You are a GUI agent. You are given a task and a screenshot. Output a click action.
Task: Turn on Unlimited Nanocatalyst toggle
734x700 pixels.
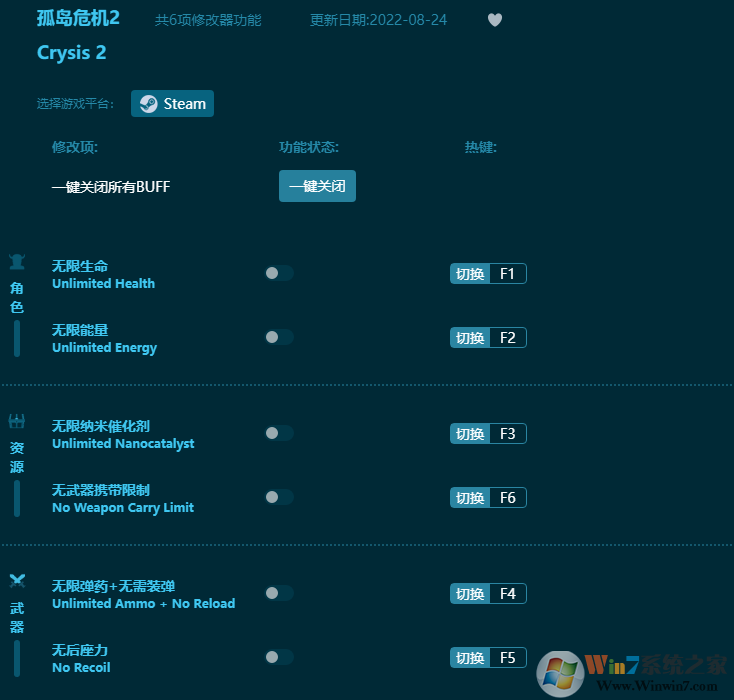[x=279, y=433]
